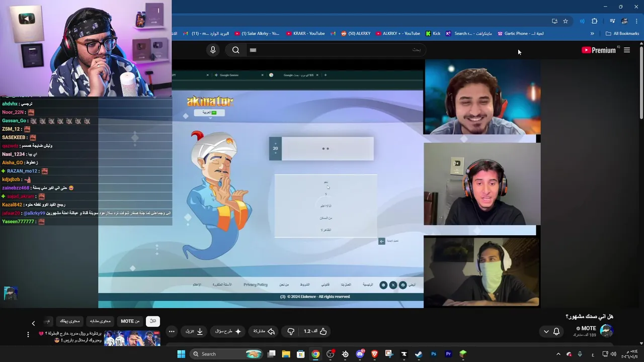This screenshot has width=644, height=362.
Task: Open the Gartic Phone bookmark
Action: 521,34
